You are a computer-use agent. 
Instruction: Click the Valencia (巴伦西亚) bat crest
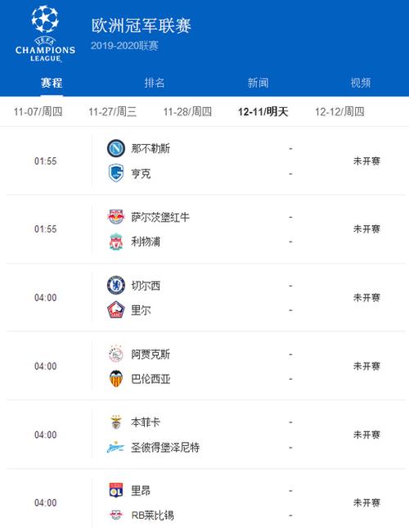tap(116, 379)
